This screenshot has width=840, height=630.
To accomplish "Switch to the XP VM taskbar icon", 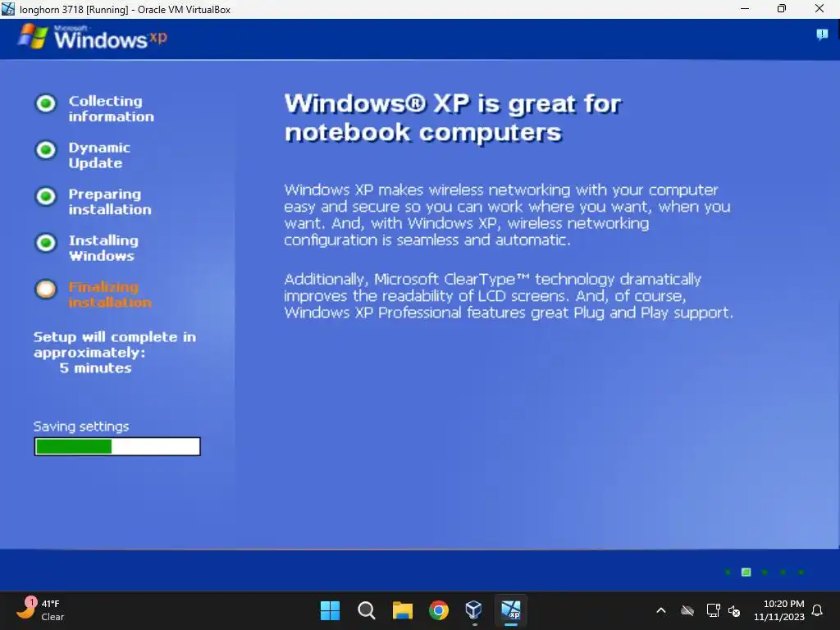I will point(510,610).
